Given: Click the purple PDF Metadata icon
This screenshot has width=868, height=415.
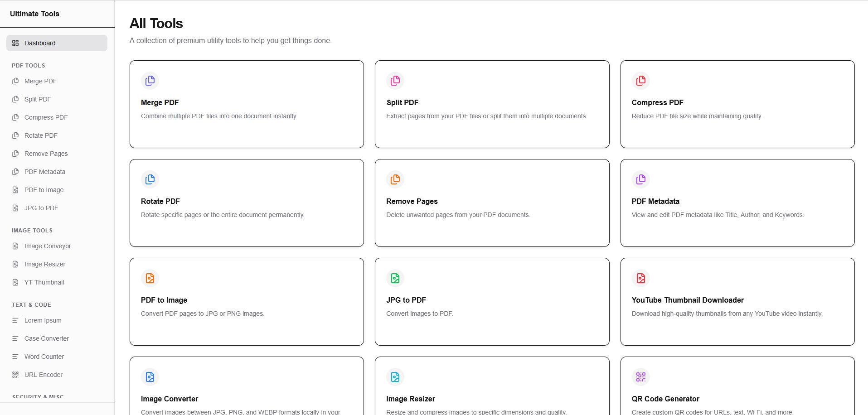Looking at the screenshot, I should 640,179.
